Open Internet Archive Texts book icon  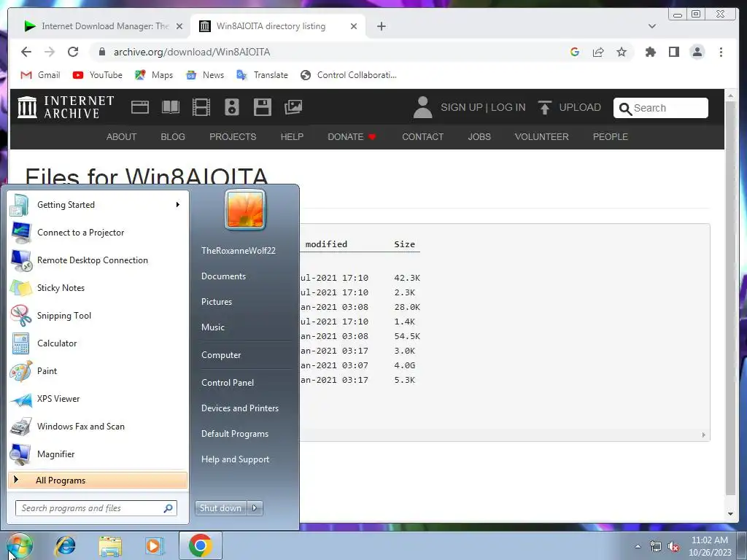[x=171, y=107]
